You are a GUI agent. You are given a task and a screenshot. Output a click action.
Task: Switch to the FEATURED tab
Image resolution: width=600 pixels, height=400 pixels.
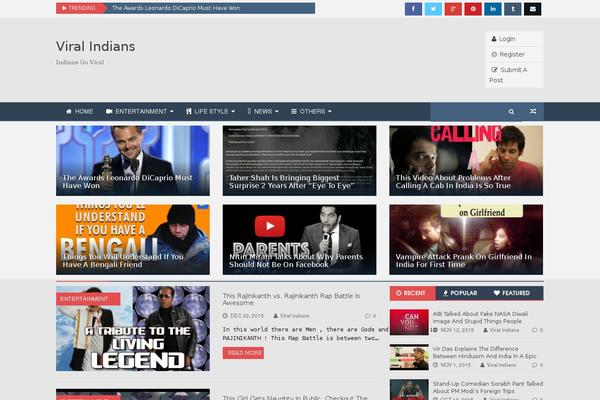pos(512,293)
